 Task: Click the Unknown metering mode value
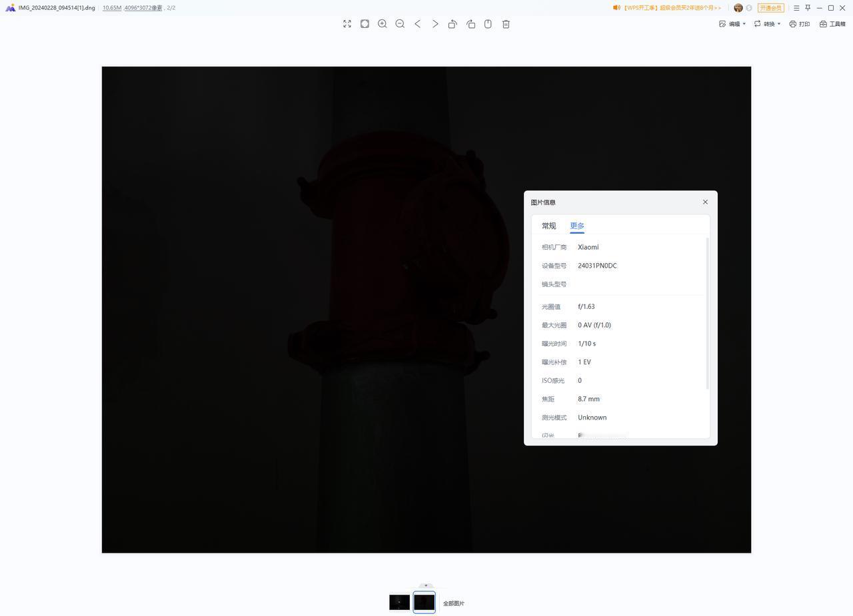tap(592, 418)
